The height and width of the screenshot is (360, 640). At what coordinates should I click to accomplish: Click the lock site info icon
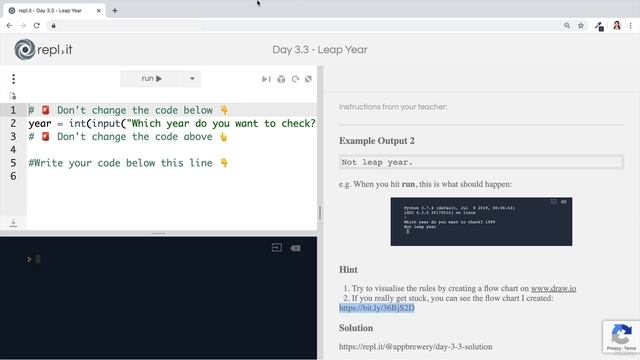click(53, 26)
